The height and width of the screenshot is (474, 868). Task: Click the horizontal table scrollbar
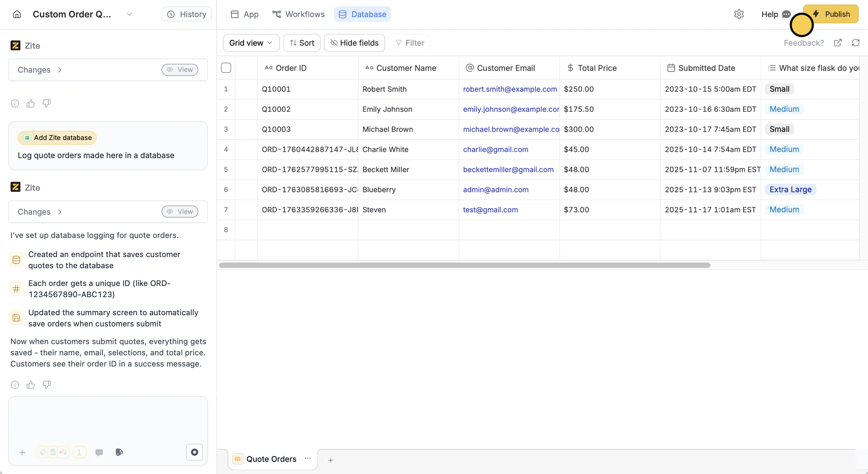464,265
